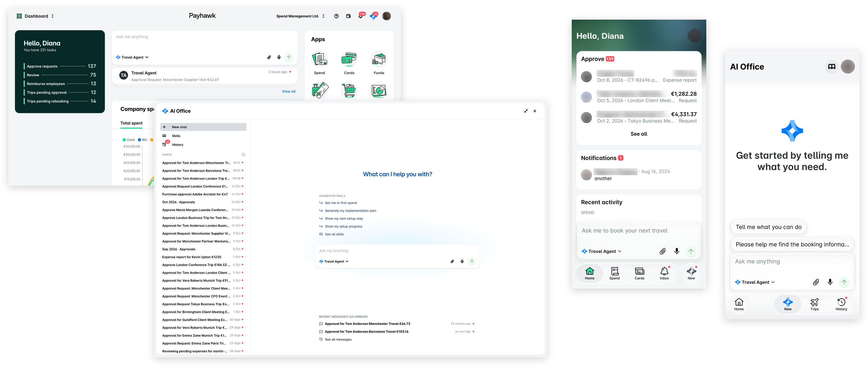Image resolution: width=868 pixels, height=369 pixels.
Task: Click 'Get me to first spend' suggested skill
Action: coord(341,203)
